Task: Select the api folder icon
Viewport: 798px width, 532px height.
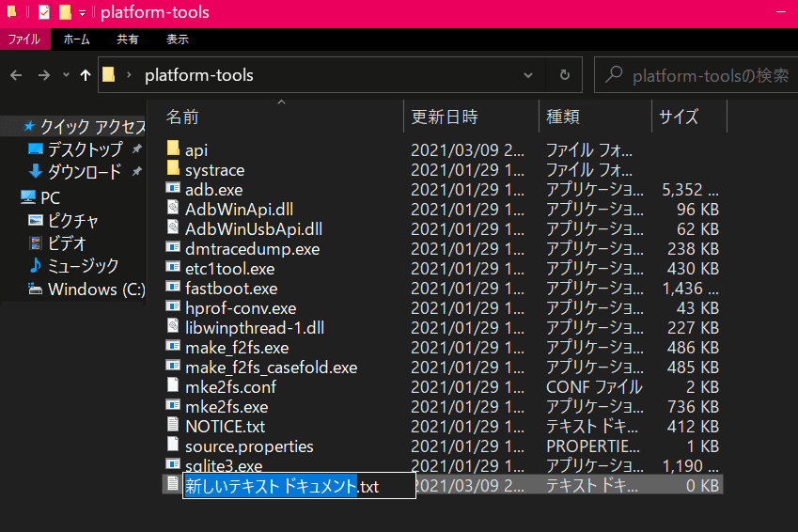Action: (x=173, y=149)
